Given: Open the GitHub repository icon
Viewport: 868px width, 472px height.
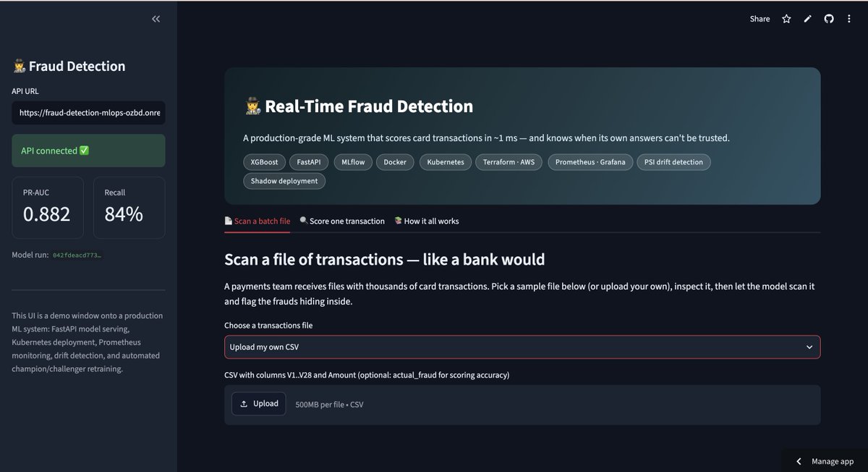Looking at the screenshot, I should [x=829, y=19].
